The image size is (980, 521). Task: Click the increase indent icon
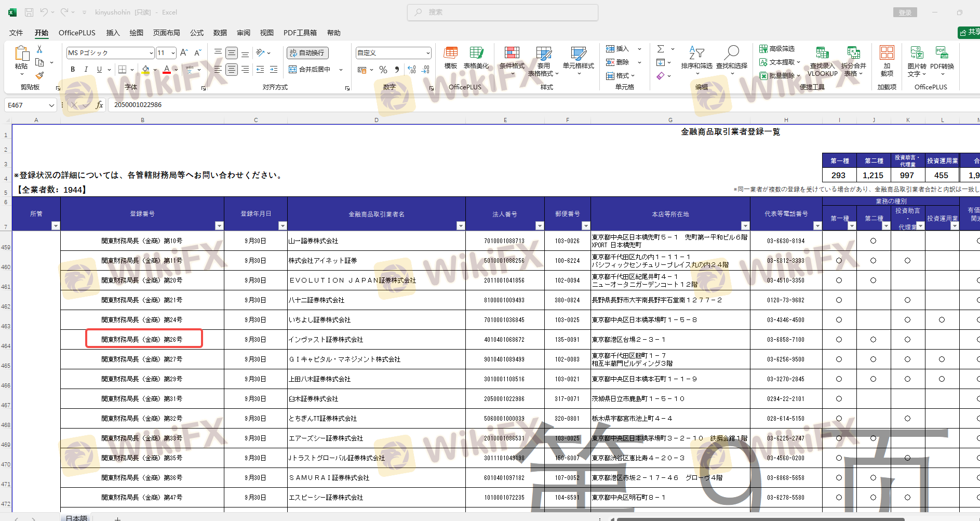click(274, 70)
